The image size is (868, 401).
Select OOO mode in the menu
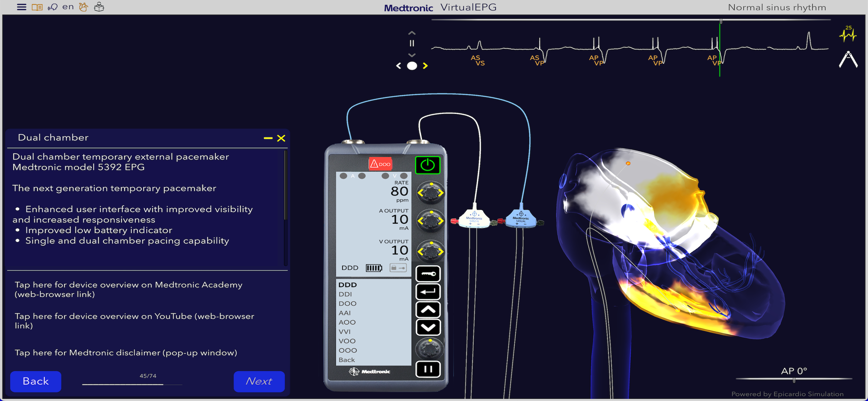click(348, 350)
